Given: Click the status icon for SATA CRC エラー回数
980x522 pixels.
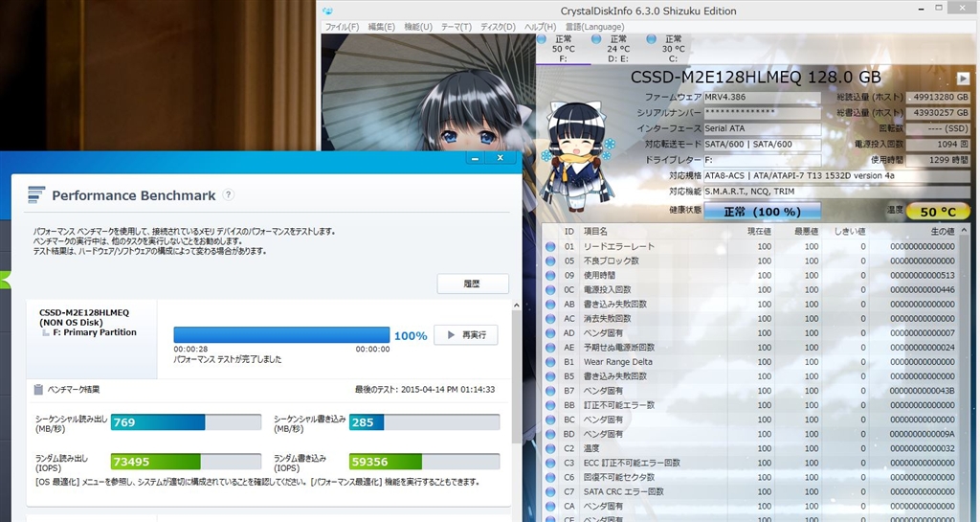Looking at the screenshot, I should click(550, 492).
